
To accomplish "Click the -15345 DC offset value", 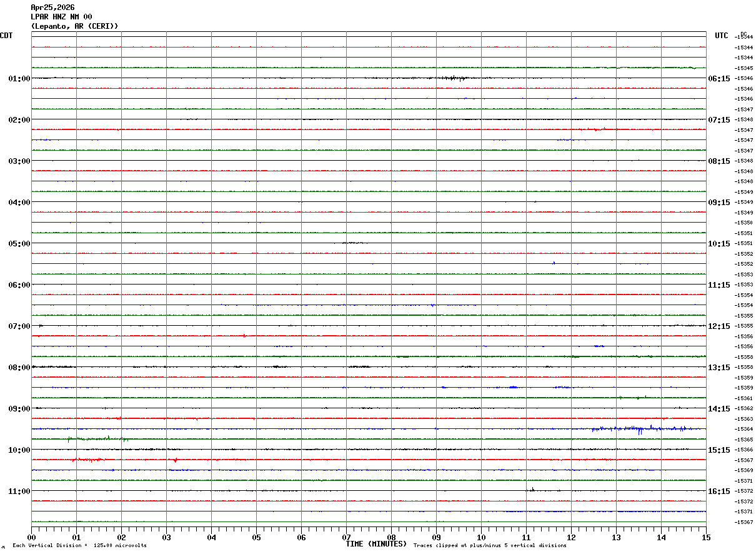I will coord(744,68).
